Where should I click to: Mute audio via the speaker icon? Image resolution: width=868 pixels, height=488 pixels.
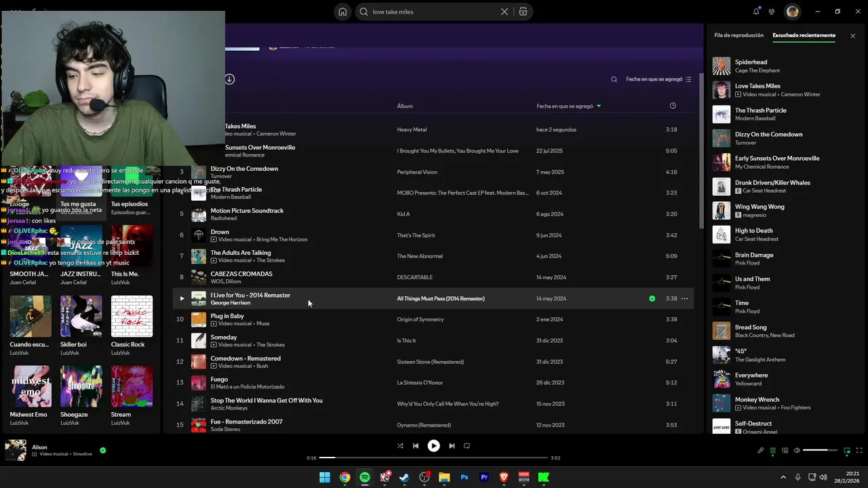pos(797,451)
